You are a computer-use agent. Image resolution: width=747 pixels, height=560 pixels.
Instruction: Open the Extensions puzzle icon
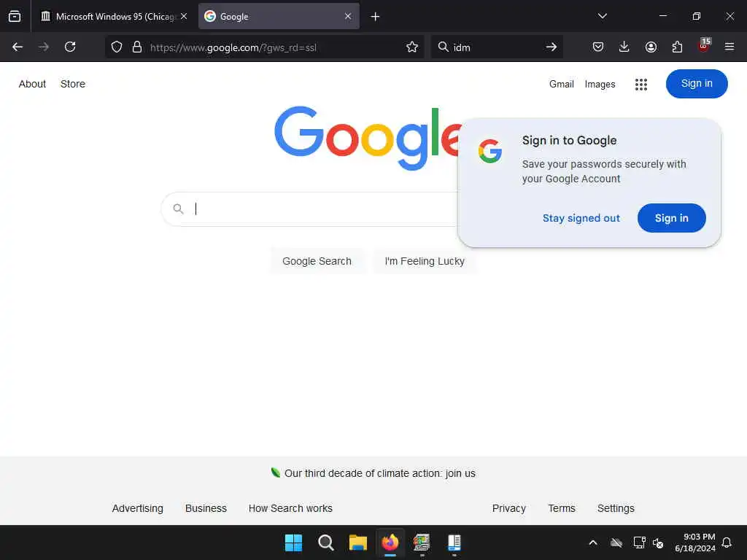tap(677, 47)
